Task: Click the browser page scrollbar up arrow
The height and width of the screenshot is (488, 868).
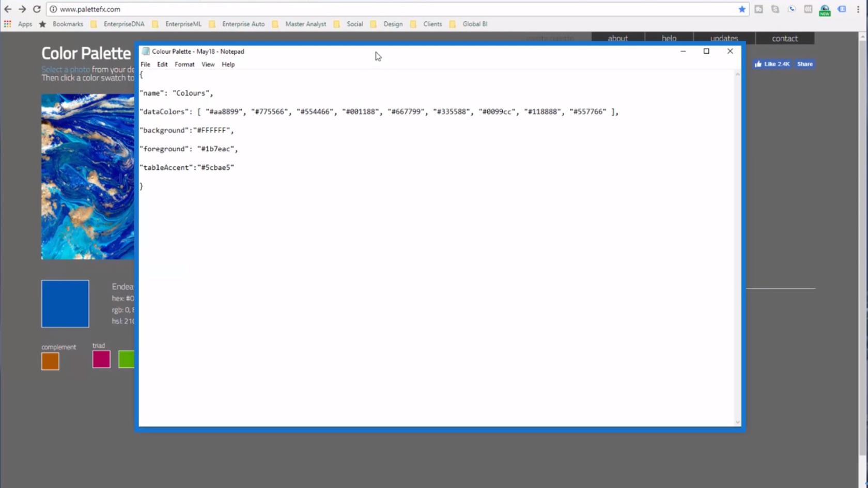Action: pos(862,37)
